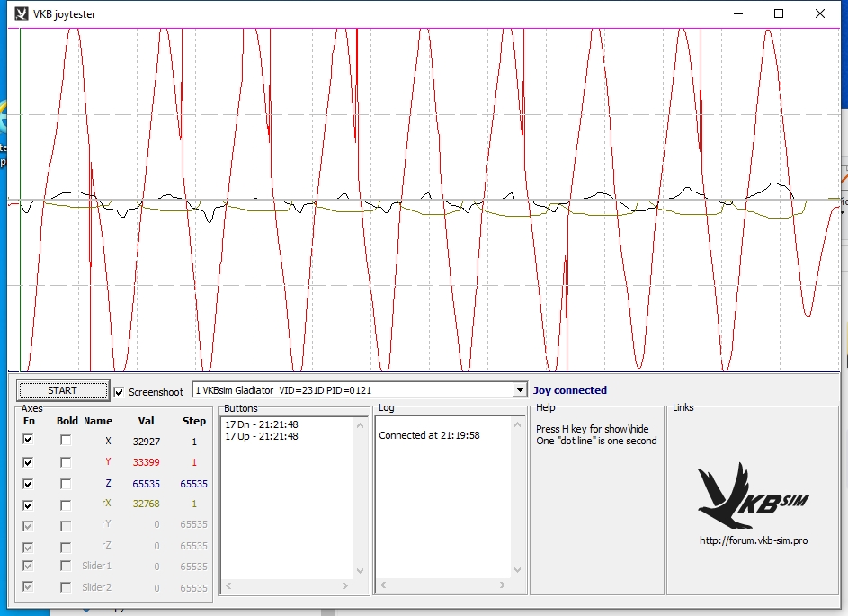Click the X axis value 32927

147,442
